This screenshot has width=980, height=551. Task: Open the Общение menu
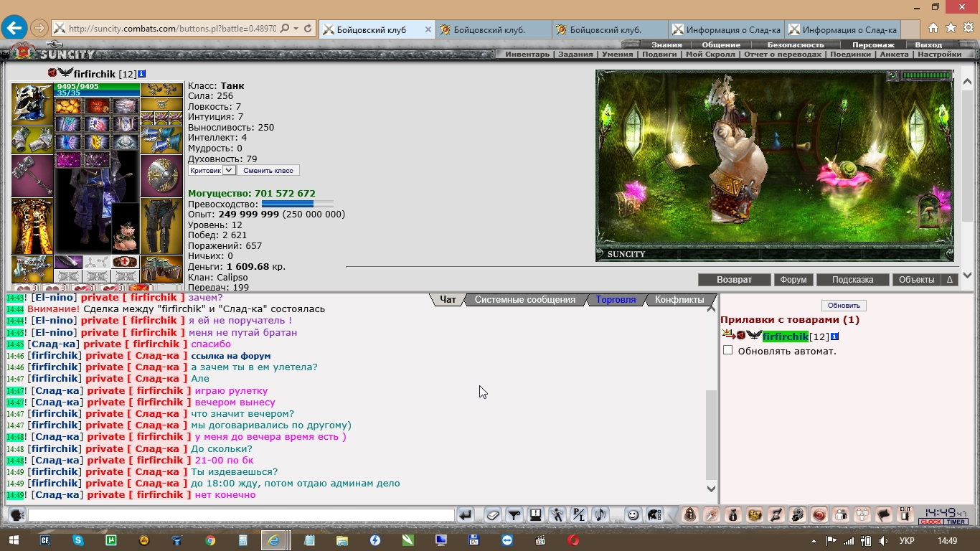click(721, 44)
